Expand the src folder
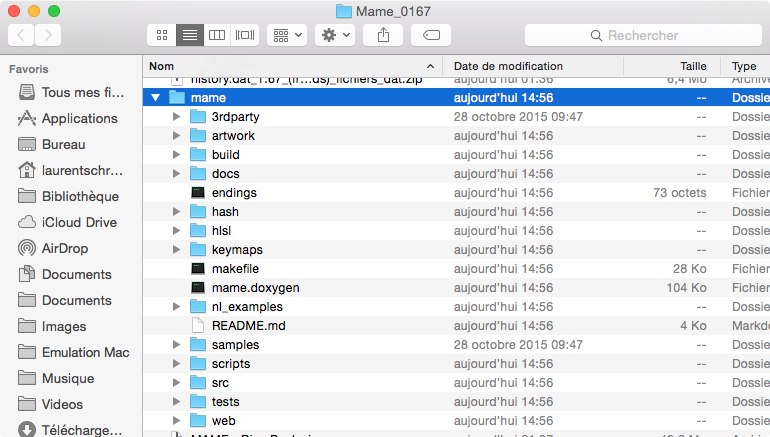Image resolution: width=770 pixels, height=437 pixels. click(176, 383)
